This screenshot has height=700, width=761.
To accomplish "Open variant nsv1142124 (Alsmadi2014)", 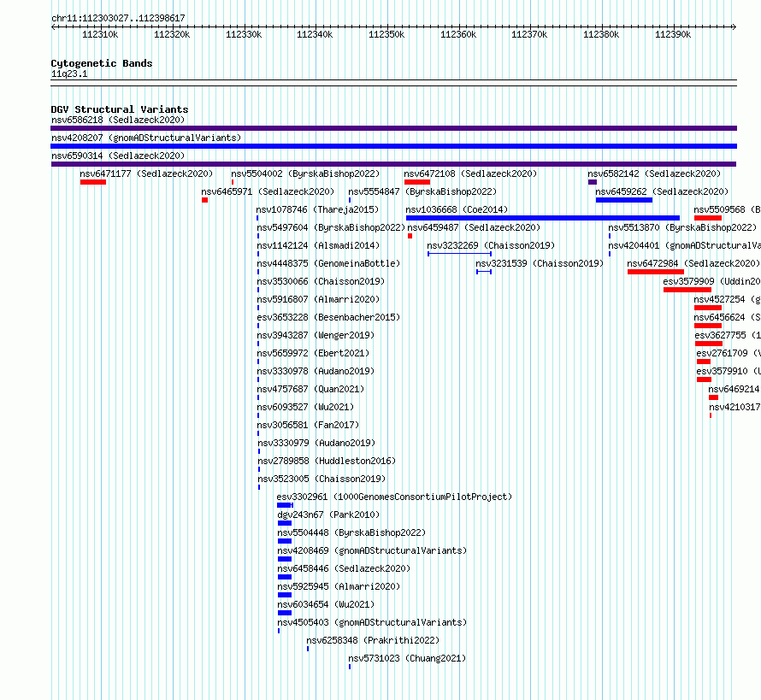I will [318, 245].
